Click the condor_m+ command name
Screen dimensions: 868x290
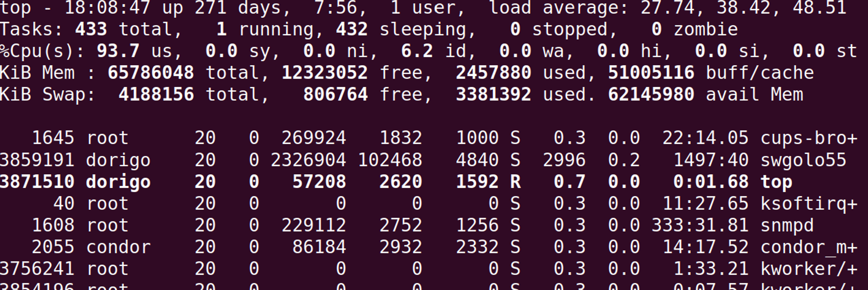(808, 247)
